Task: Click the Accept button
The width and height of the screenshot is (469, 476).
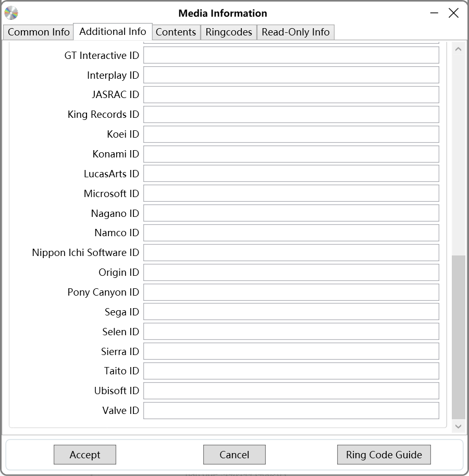Action: 85,455
